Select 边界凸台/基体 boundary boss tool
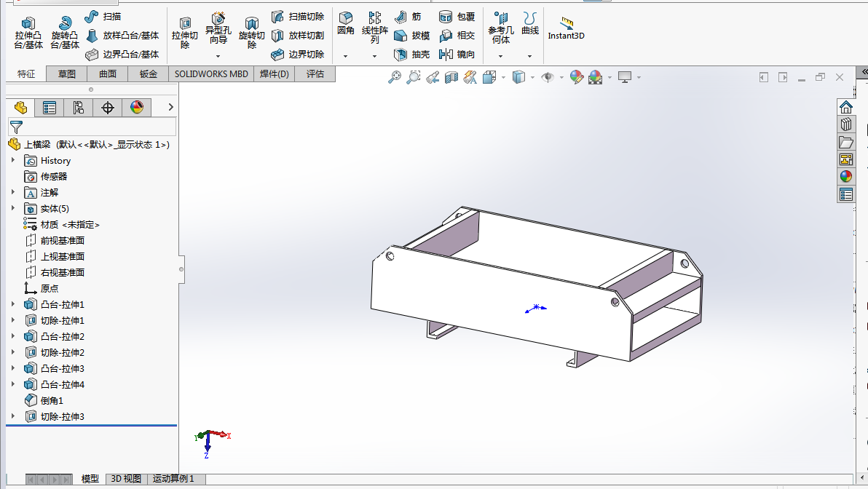This screenshot has width=868, height=489. pos(122,54)
